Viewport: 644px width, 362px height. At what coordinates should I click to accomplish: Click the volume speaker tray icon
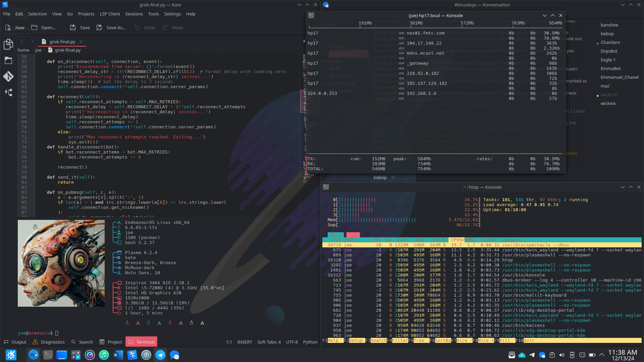562,355
